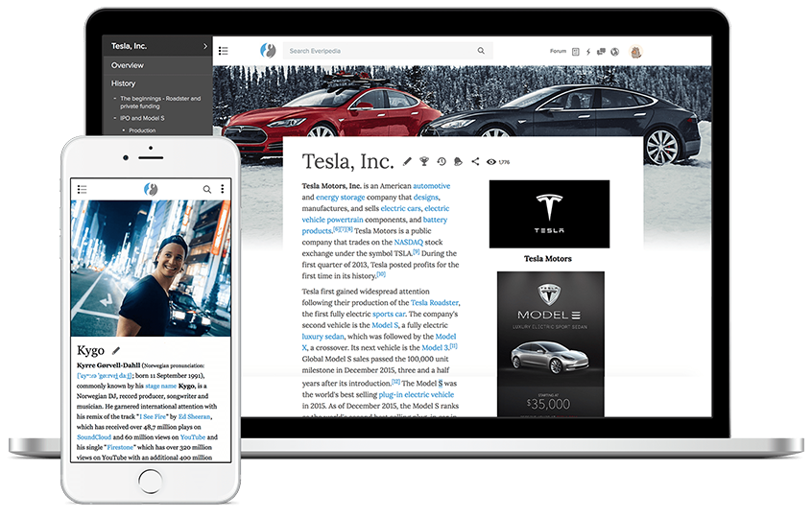The height and width of the screenshot is (517, 812).
Task: Follow the 'sports car' link
Action: coord(389,315)
